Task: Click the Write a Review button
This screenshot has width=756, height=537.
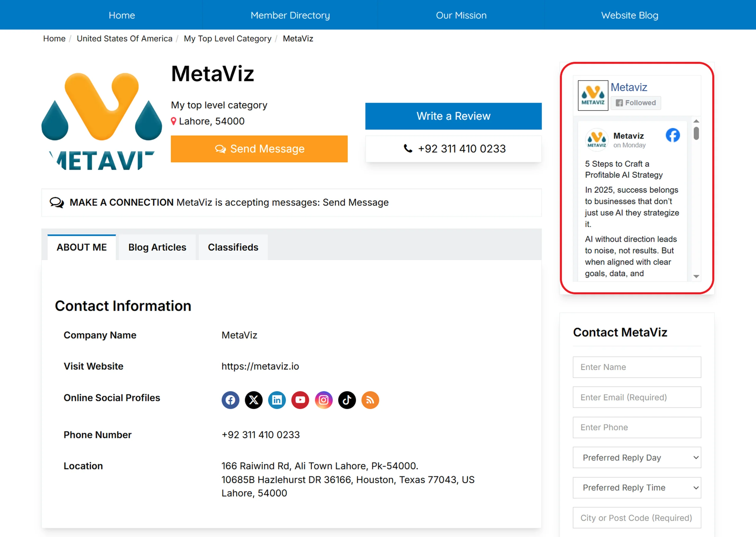Action: pyautogui.click(x=453, y=116)
